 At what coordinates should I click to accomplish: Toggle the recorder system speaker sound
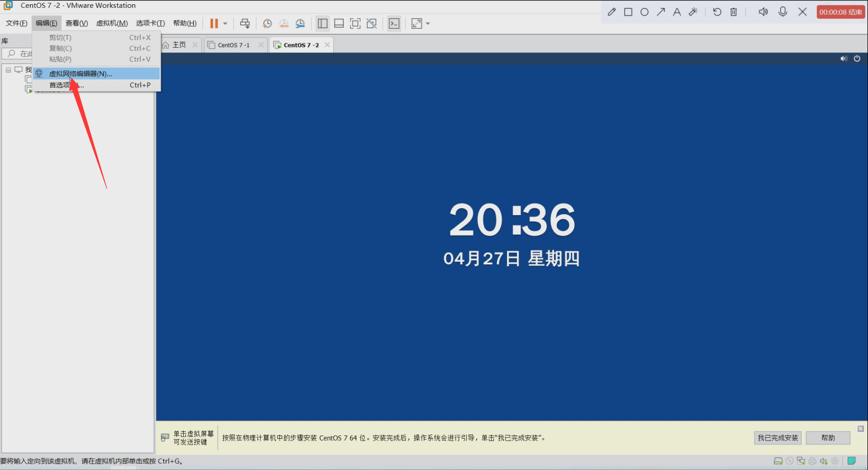763,12
